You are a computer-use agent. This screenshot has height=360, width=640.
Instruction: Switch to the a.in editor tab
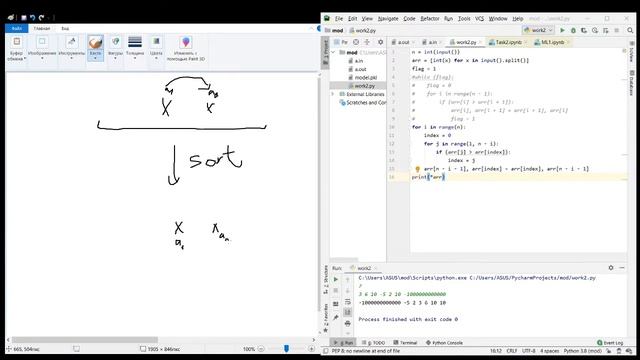click(433, 42)
